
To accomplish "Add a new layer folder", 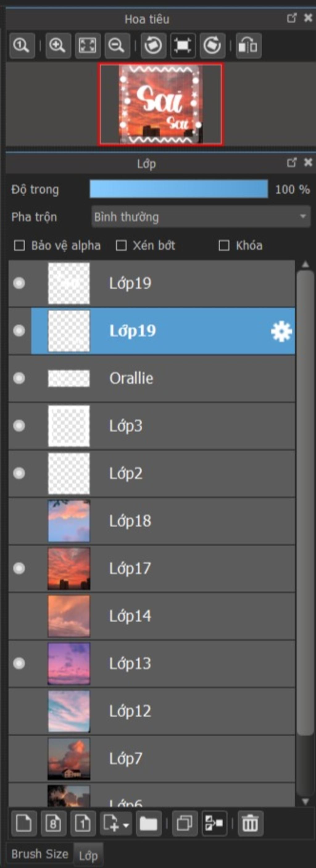I will coord(148,824).
